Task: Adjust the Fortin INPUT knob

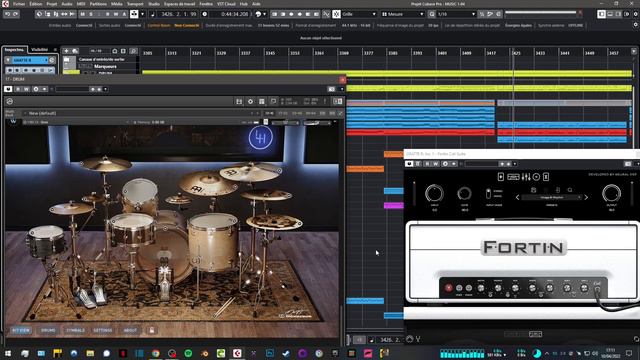Action: 434,193
